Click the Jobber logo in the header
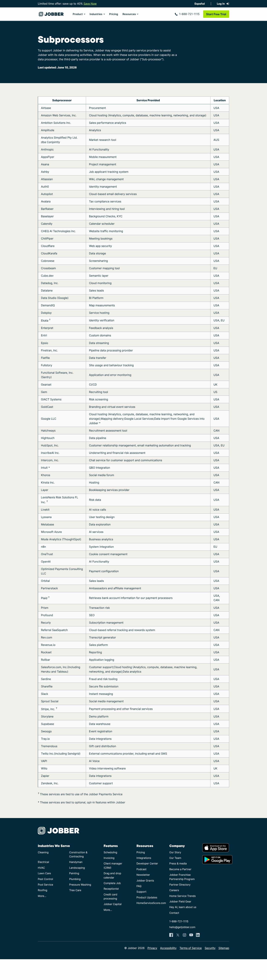The image size is (267, 980). [x=51, y=14]
